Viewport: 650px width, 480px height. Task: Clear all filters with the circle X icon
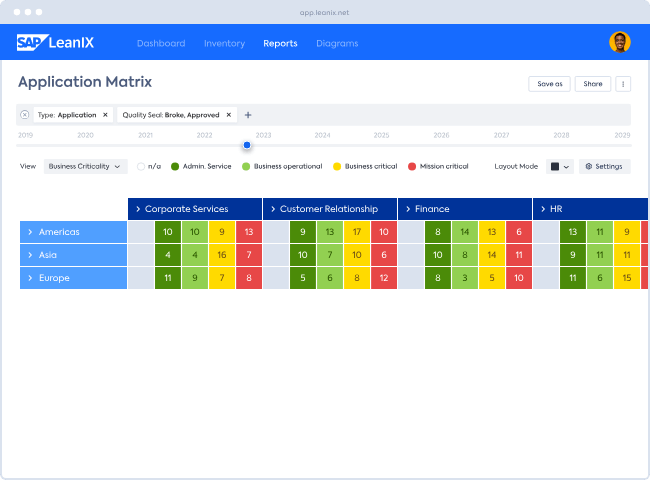tap(25, 115)
